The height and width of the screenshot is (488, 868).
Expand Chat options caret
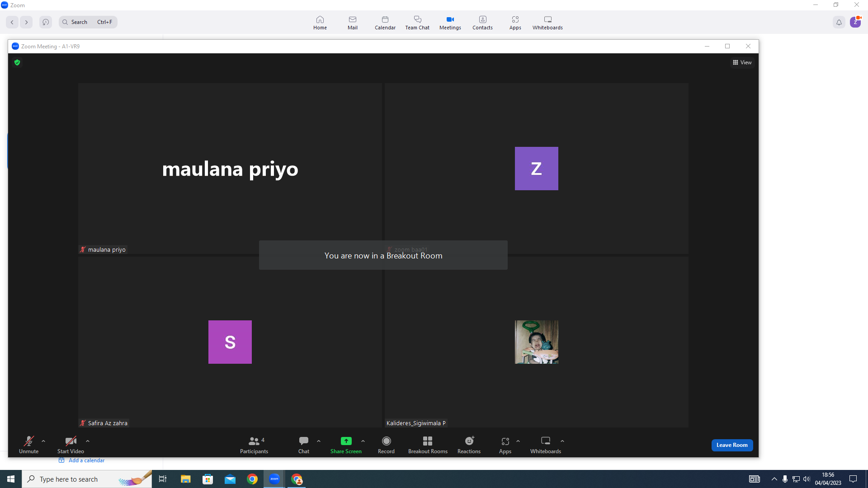319,441
